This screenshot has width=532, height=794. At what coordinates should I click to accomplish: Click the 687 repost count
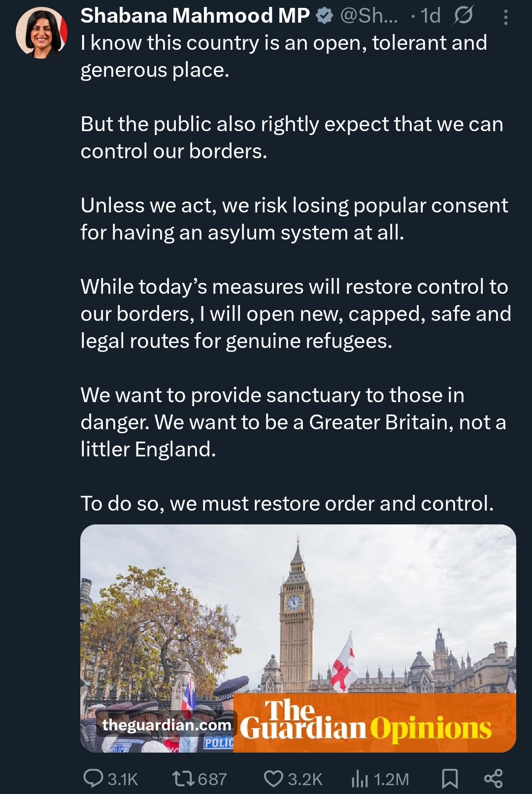click(212, 779)
